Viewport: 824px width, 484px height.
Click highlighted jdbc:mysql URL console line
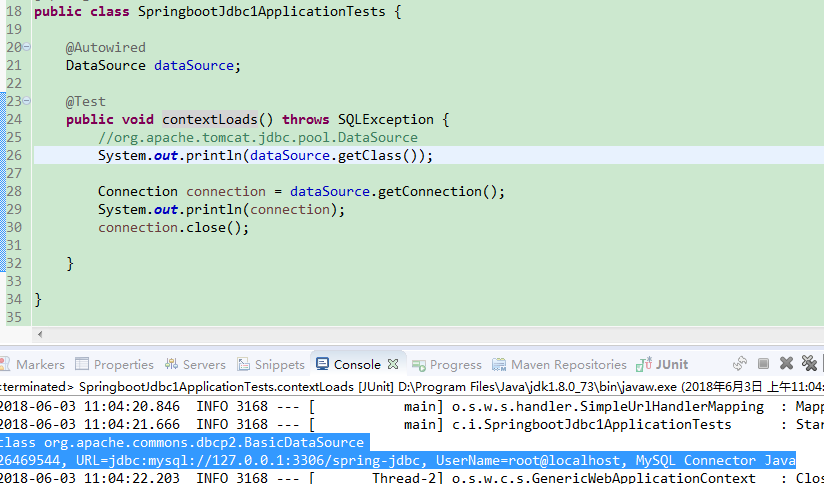[x=398, y=460]
